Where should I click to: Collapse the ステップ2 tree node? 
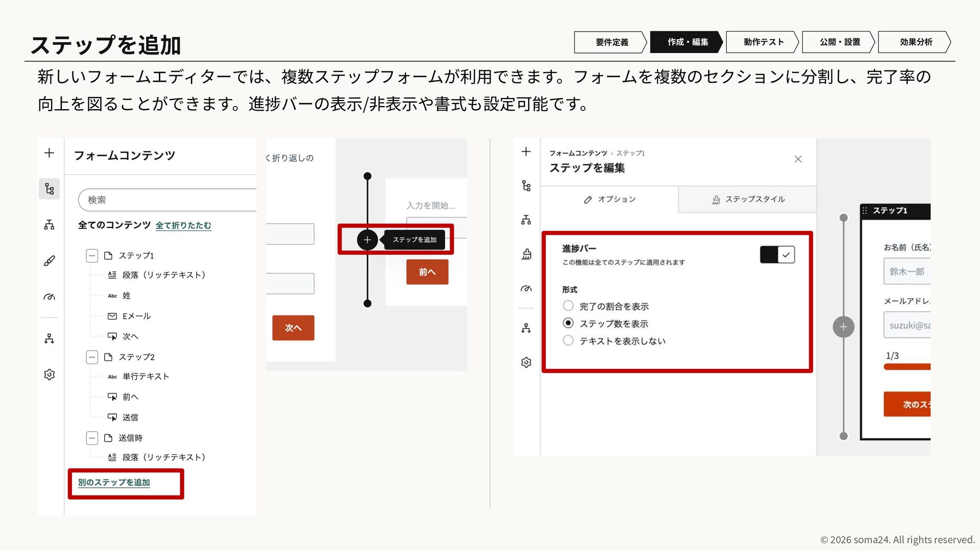(x=92, y=357)
